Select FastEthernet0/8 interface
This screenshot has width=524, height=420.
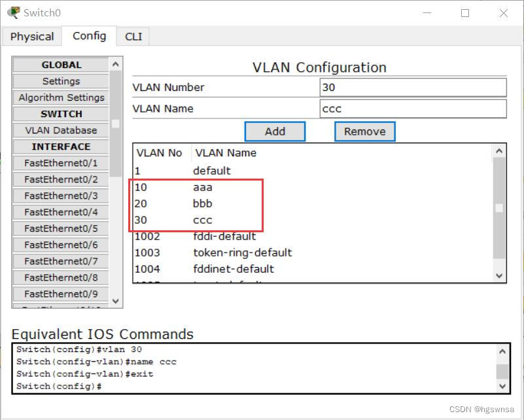(x=61, y=277)
